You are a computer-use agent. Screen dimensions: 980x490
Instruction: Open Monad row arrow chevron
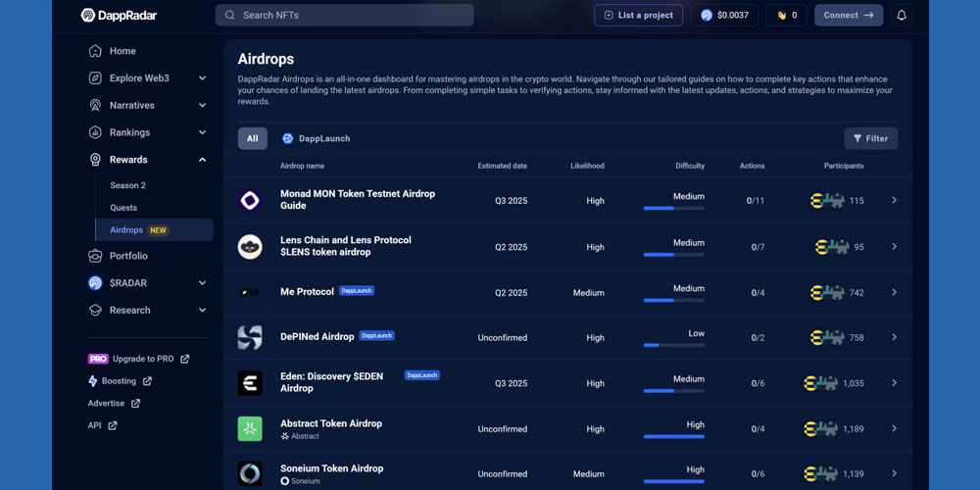(895, 200)
